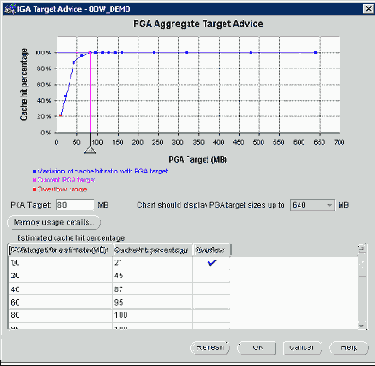Screen dimensions: 375x366
Task: Confirm the dialog with OK
Action: [257, 348]
